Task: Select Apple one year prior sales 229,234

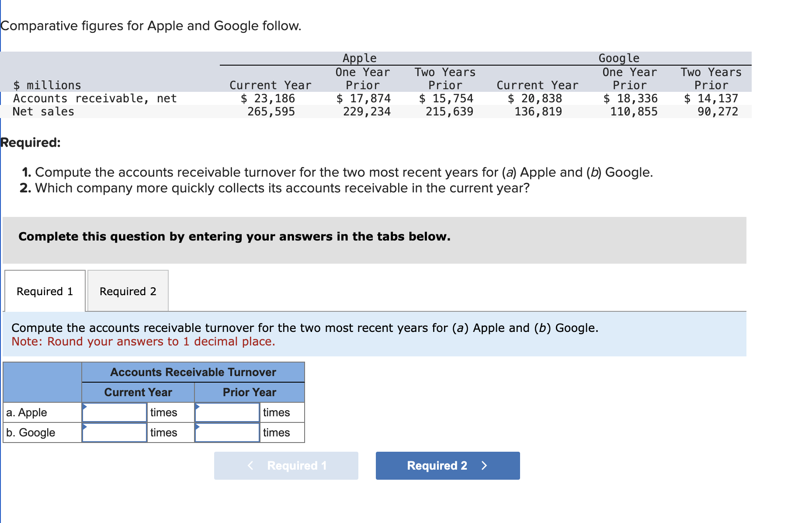Action: coord(367,112)
